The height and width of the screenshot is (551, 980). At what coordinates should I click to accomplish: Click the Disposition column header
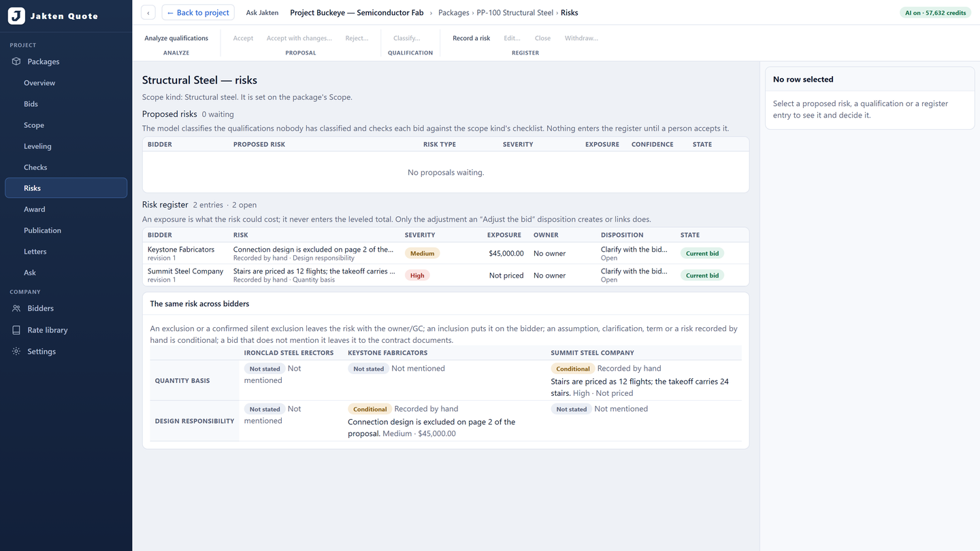point(622,235)
